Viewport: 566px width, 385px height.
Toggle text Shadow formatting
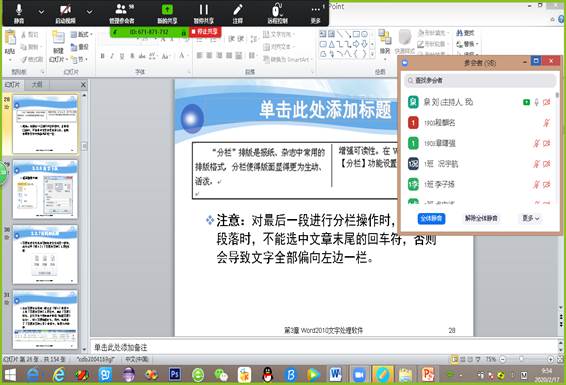pyautogui.click(x=132, y=56)
